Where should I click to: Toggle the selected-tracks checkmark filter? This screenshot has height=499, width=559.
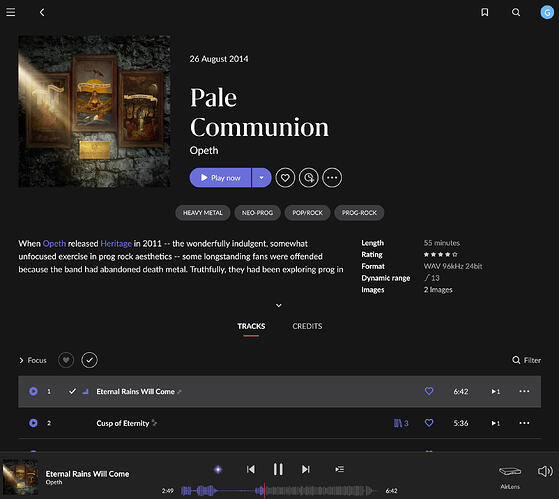coord(89,360)
